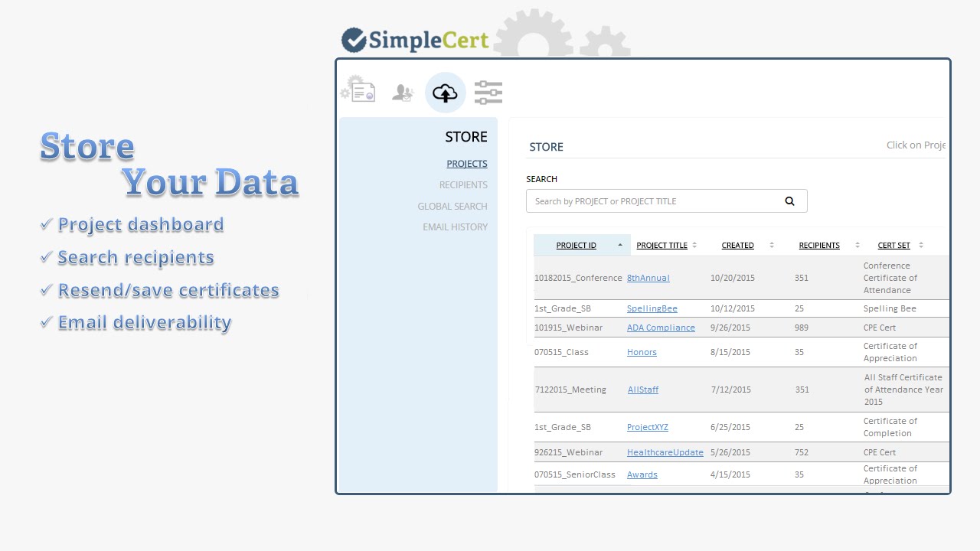Click the STORE heading in main panel
Viewport: 980px width, 551px height.
tap(546, 147)
